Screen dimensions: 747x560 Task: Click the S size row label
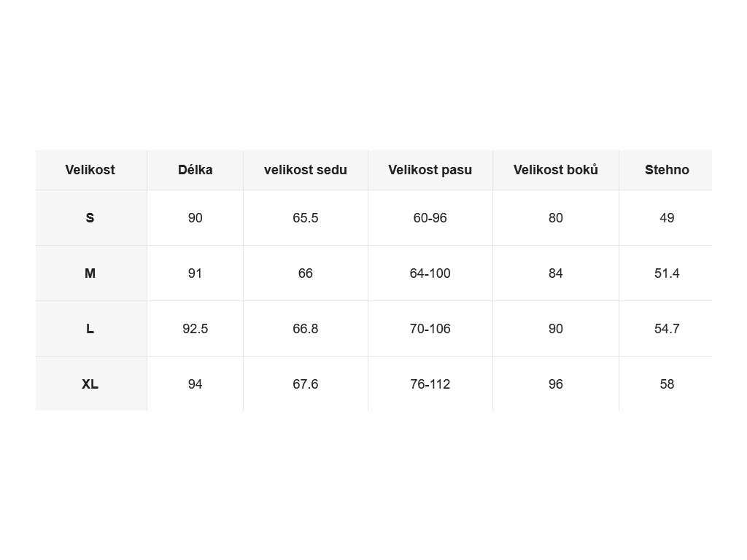point(90,218)
